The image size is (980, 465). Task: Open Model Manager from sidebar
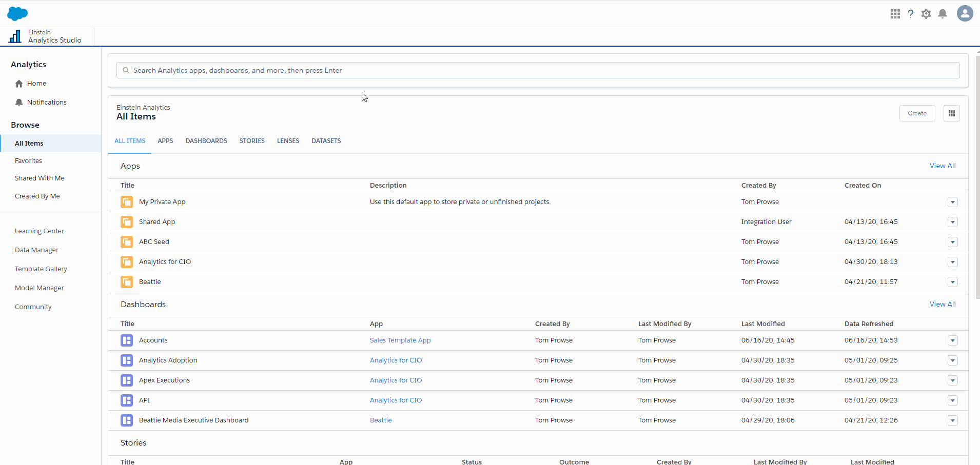(x=40, y=288)
